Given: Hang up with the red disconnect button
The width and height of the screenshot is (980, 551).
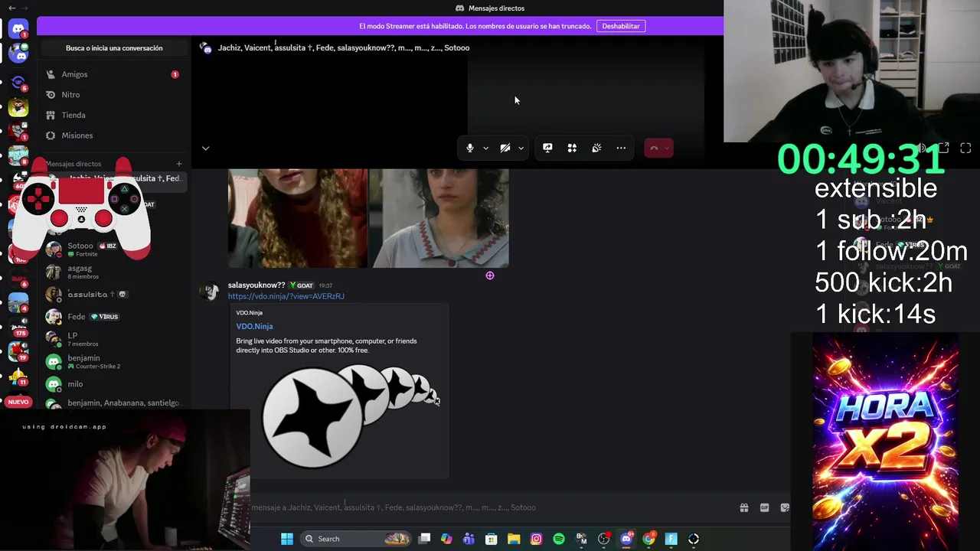Looking at the screenshot, I should coord(654,148).
